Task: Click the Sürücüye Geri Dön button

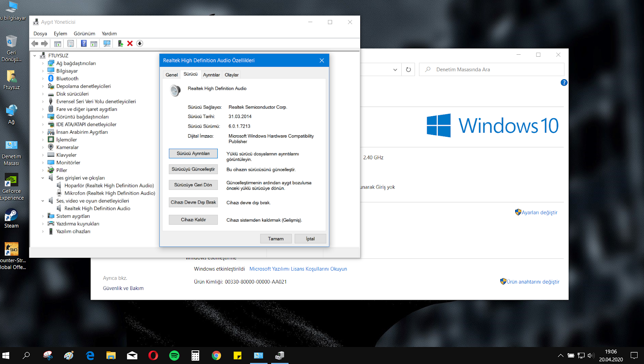Action: pyautogui.click(x=193, y=185)
